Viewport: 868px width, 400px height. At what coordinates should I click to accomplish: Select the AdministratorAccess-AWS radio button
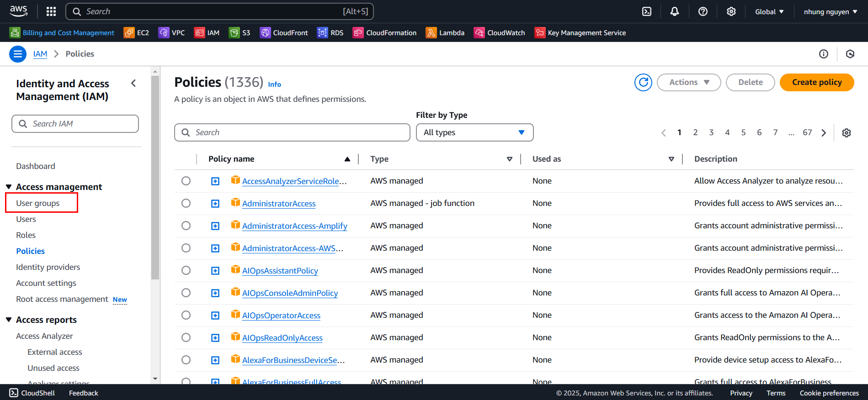(x=186, y=248)
